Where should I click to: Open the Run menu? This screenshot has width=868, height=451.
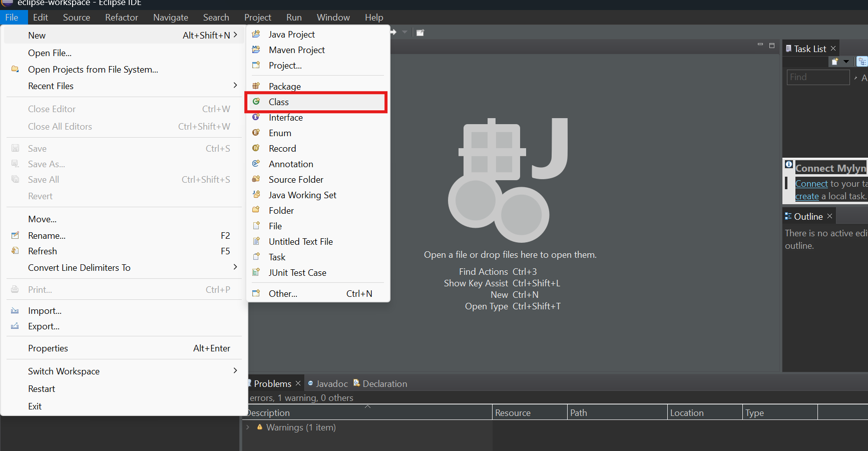click(x=294, y=18)
